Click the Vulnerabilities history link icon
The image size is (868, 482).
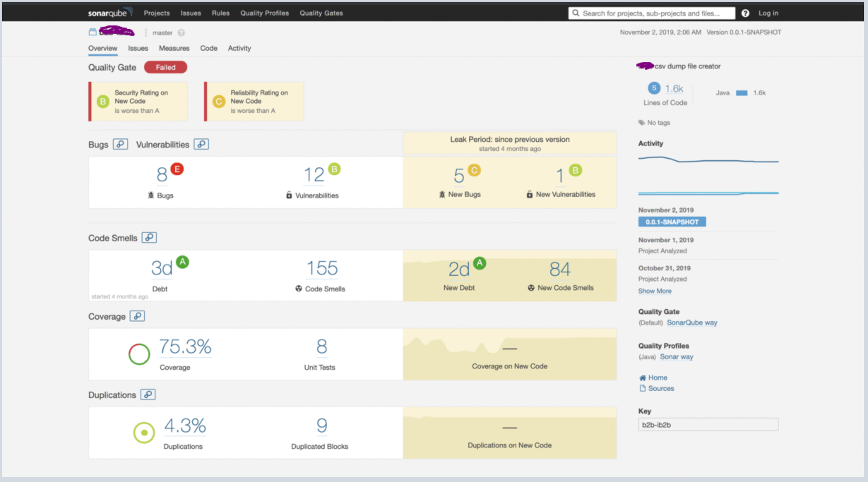click(201, 144)
